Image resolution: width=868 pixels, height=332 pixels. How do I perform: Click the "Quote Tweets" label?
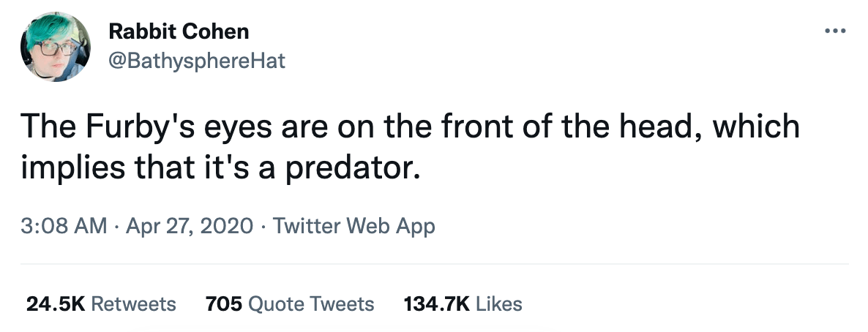tap(312, 303)
